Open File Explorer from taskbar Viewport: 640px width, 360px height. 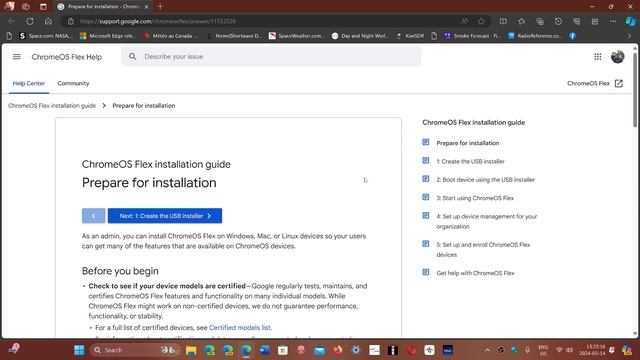click(191, 350)
